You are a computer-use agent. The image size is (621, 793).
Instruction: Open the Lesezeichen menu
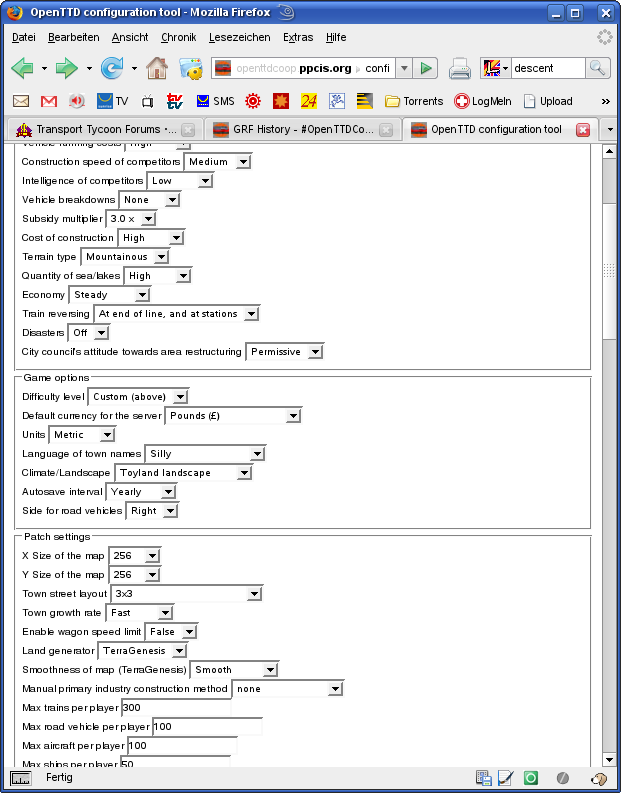click(x=240, y=37)
